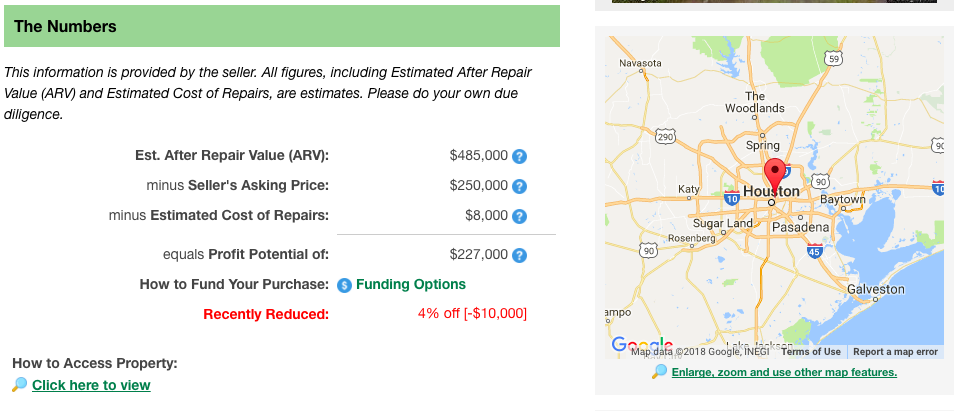Viewport: 961px width, 411px height.
Task: Click the dollar icon before Funding Options
Action: tap(344, 285)
